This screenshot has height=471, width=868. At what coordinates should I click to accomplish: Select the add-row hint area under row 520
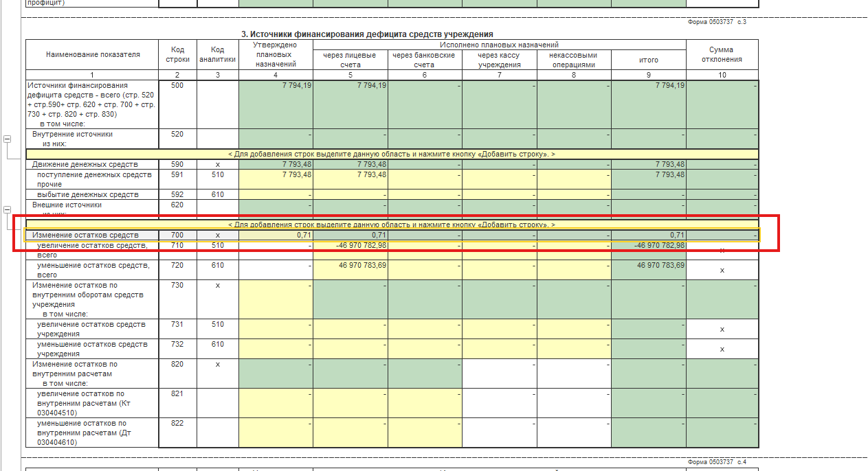tap(392, 154)
